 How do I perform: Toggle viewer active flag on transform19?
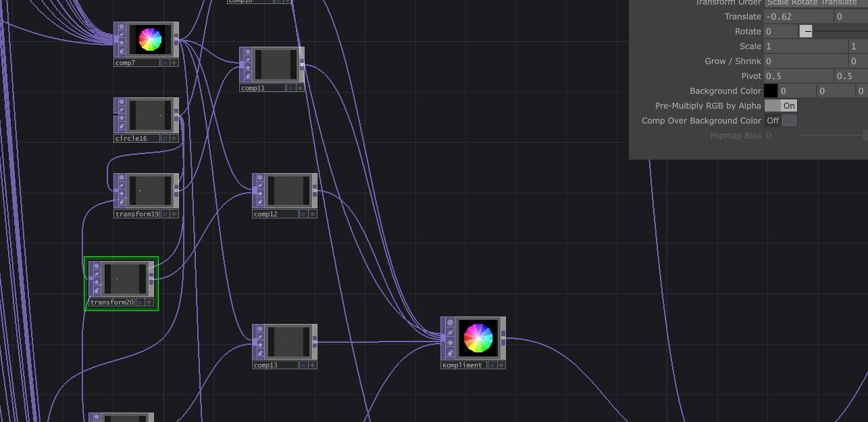coord(122,179)
